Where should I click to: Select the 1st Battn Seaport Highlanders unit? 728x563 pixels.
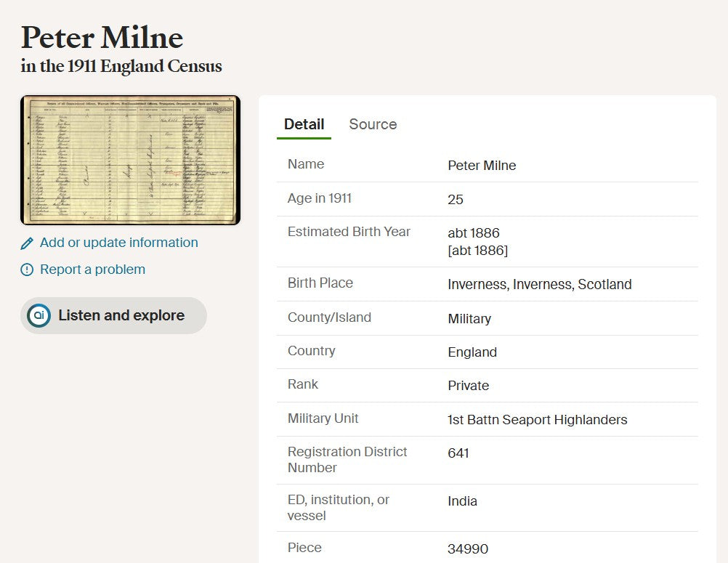537,420
